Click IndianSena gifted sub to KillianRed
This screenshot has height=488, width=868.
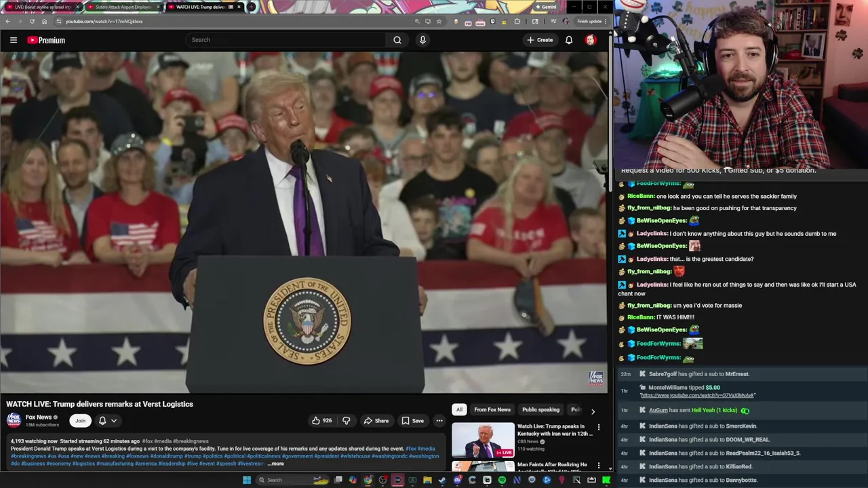tap(700, 467)
